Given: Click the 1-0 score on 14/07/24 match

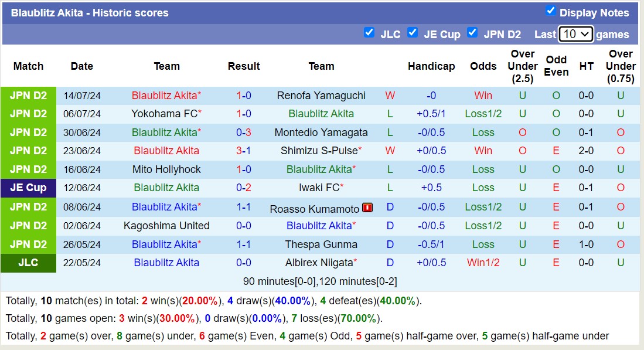Looking at the screenshot, I should coord(244,96).
